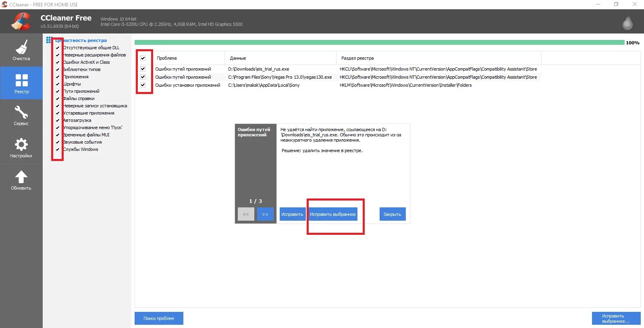Toggle the Приложения checkbox
The image size is (644, 328).
tap(58, 77)
